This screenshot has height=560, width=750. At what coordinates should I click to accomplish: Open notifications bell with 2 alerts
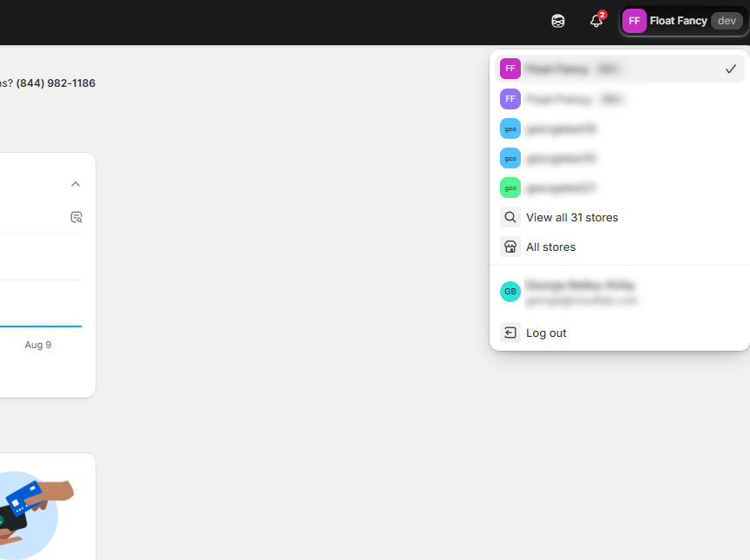[596, 21]
